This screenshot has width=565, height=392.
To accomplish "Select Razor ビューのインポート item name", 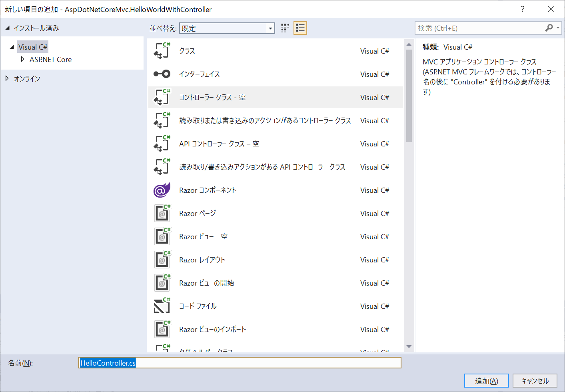I will 213,329.
